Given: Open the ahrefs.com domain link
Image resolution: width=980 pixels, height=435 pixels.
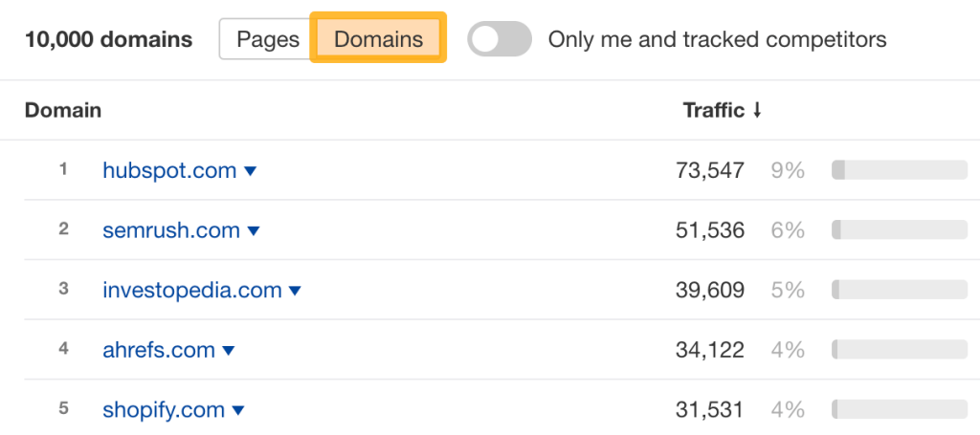Looking at the screenshot, I should pyautogui.click(x=159, y=350).
